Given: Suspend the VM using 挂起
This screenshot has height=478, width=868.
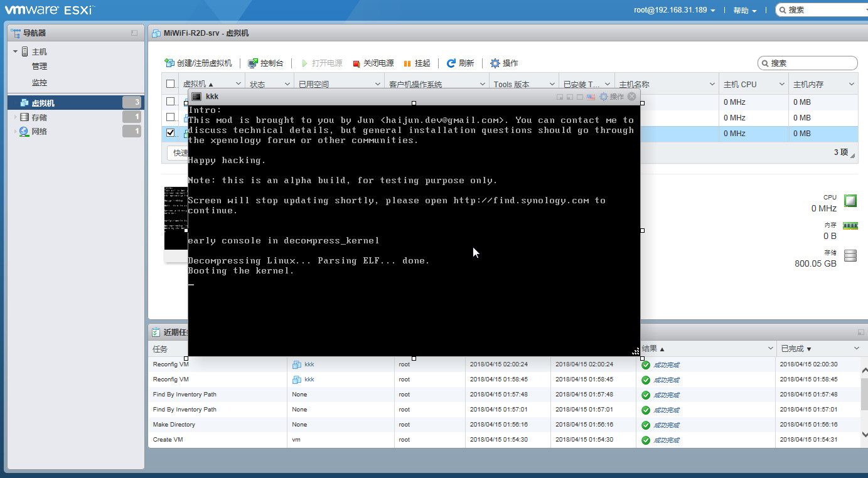Looking at the screenshot, I should pyautogui.click(x=417, y=63).
